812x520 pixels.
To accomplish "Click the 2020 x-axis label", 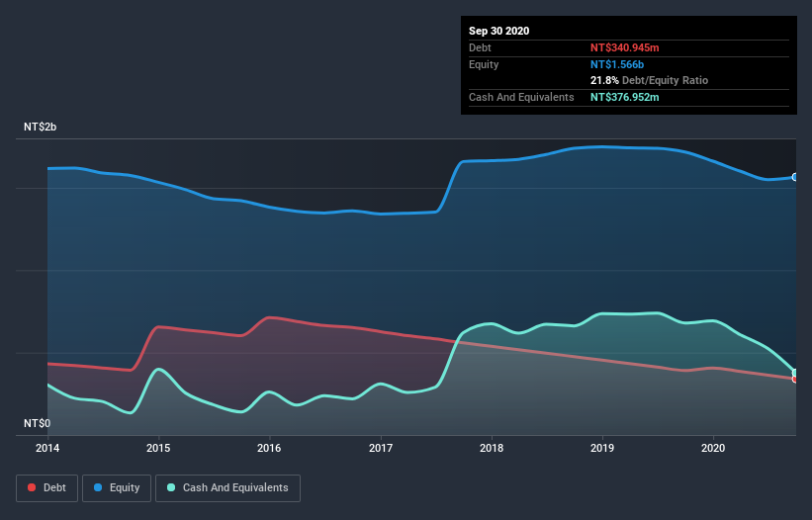I will pos(713,448).
